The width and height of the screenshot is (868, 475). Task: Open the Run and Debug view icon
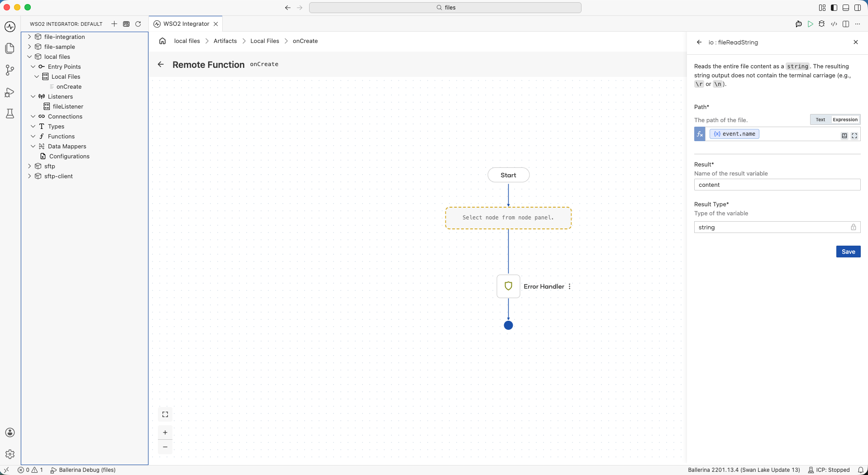tap(10, 92)
